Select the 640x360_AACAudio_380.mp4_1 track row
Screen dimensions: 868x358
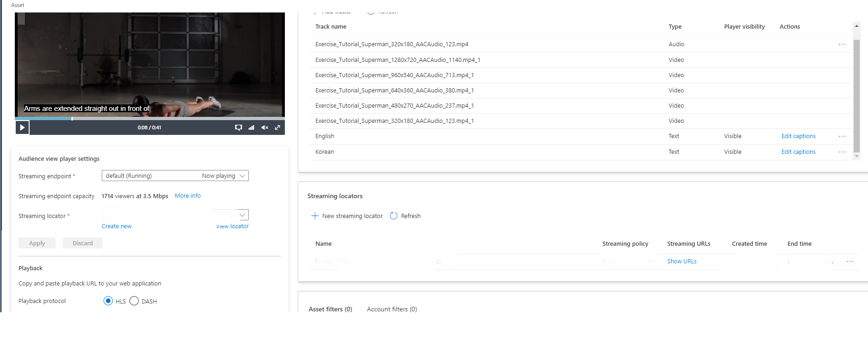click(581, 91)
